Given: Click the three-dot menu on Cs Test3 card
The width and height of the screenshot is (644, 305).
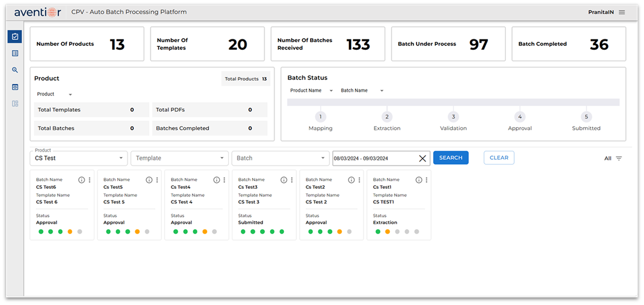Looking at the screenshot, I should tap(291, 180).
